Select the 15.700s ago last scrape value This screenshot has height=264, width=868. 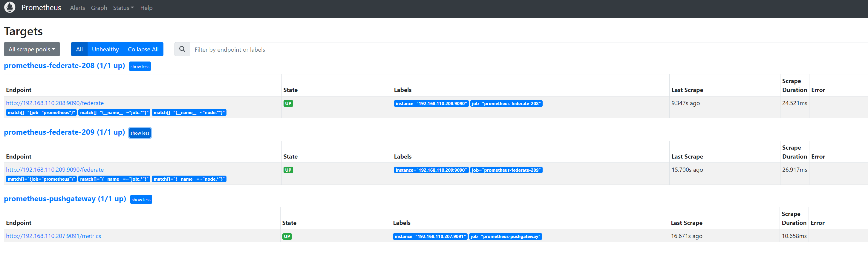click(x=688, y=170)
